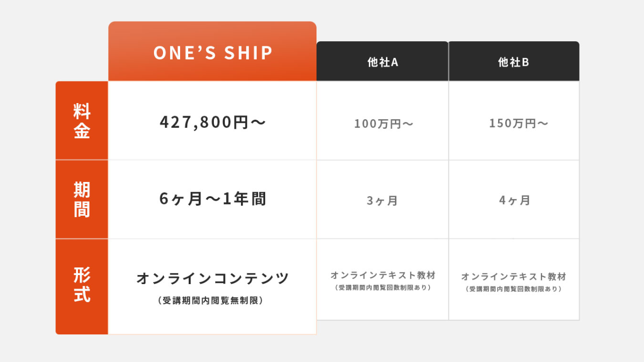
Task: Click the 期間 row label
Action: pos(82,200)
